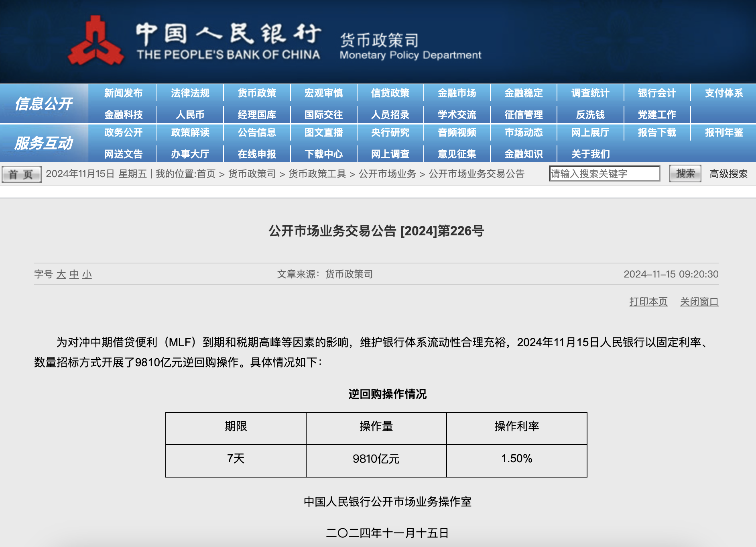Open 报刊年鉴 navigation item
The image size is (756, 547).
pos(724,133)
